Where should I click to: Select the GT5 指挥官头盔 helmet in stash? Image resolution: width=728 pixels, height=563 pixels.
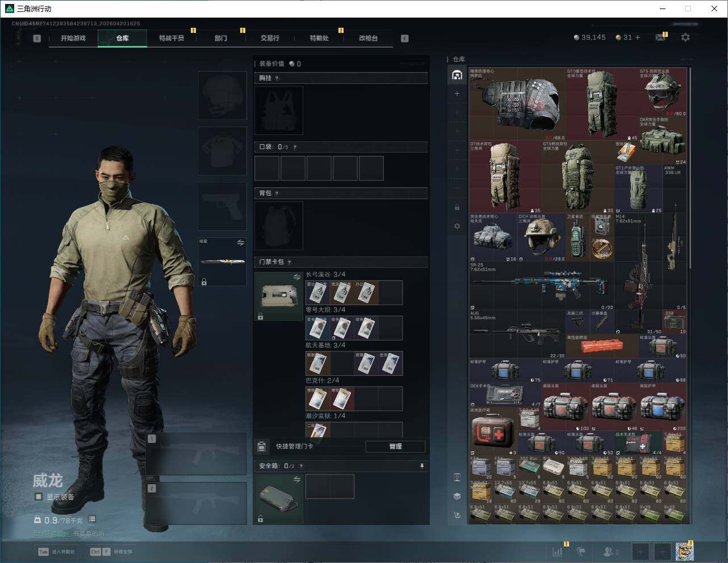pyautogui.click(x=663, y=93)
